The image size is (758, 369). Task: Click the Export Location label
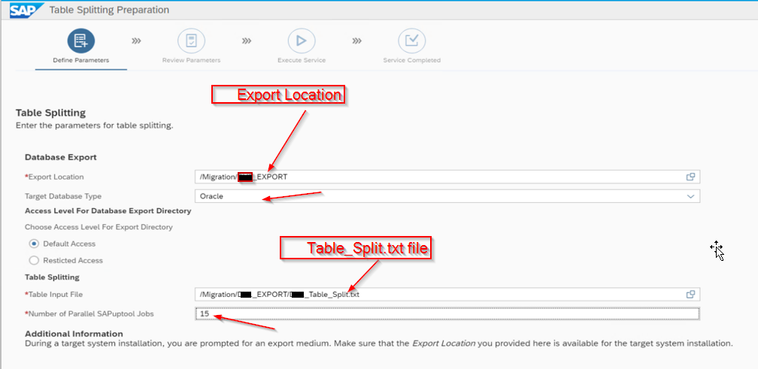[x=54, y=177]
